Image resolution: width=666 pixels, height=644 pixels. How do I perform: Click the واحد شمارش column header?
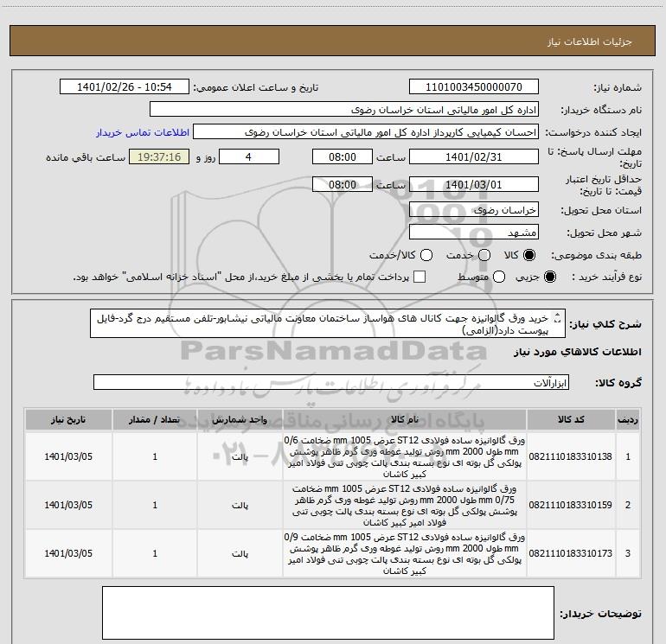(240, 420)
